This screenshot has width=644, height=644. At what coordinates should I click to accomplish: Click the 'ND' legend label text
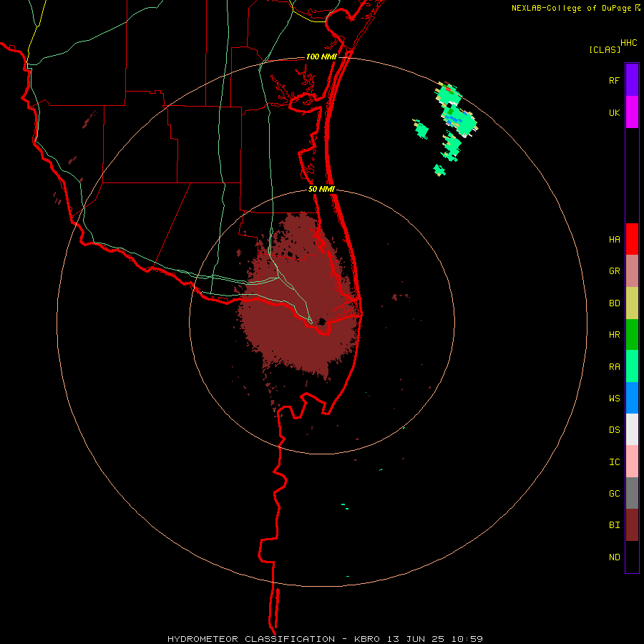[x=614, y=557]
